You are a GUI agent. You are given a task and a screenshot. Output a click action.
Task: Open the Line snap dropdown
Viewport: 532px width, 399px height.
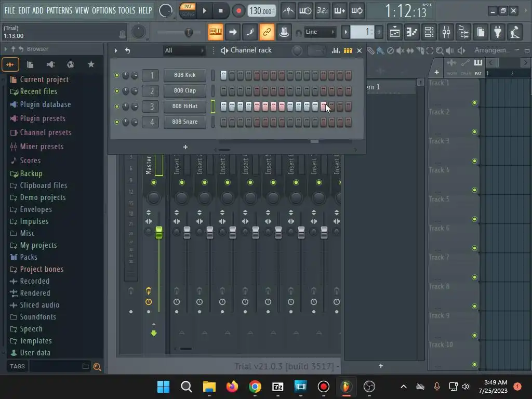pyautogui.click(x=320, y=32)
